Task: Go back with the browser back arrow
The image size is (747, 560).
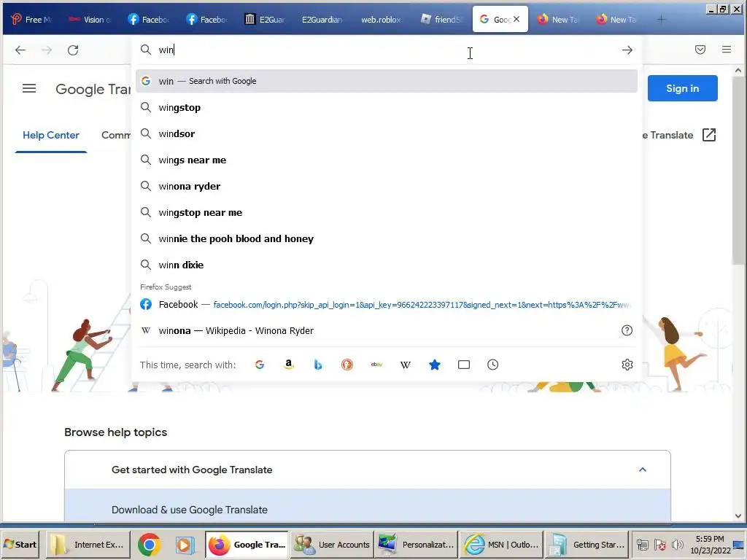Action: click(x=20, y=50)
